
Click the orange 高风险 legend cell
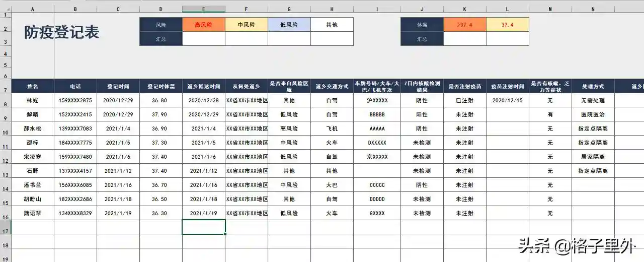[204, 25]
